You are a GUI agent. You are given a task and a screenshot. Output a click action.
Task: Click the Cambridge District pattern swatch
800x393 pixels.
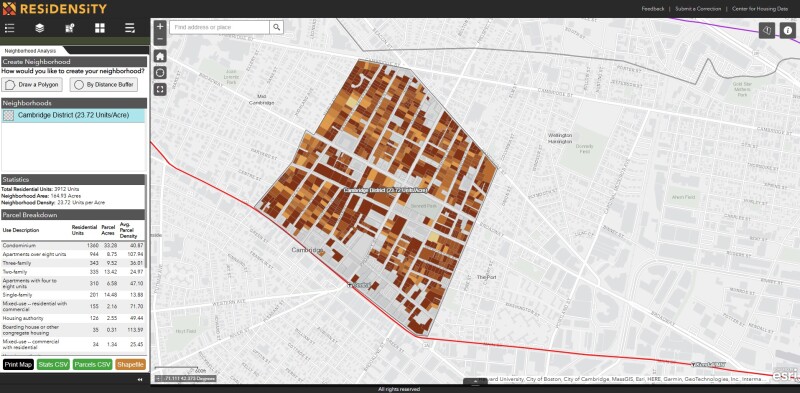[x=8, y=115]
